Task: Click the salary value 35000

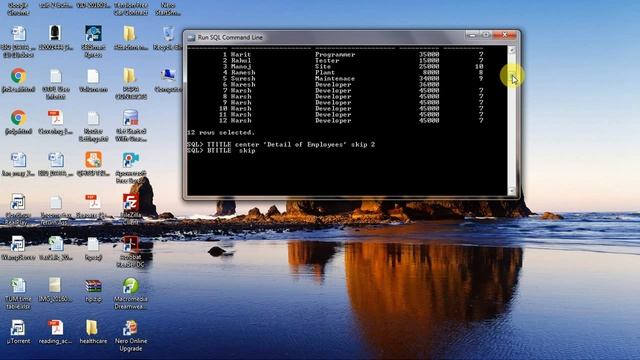Action: (429, 54)
